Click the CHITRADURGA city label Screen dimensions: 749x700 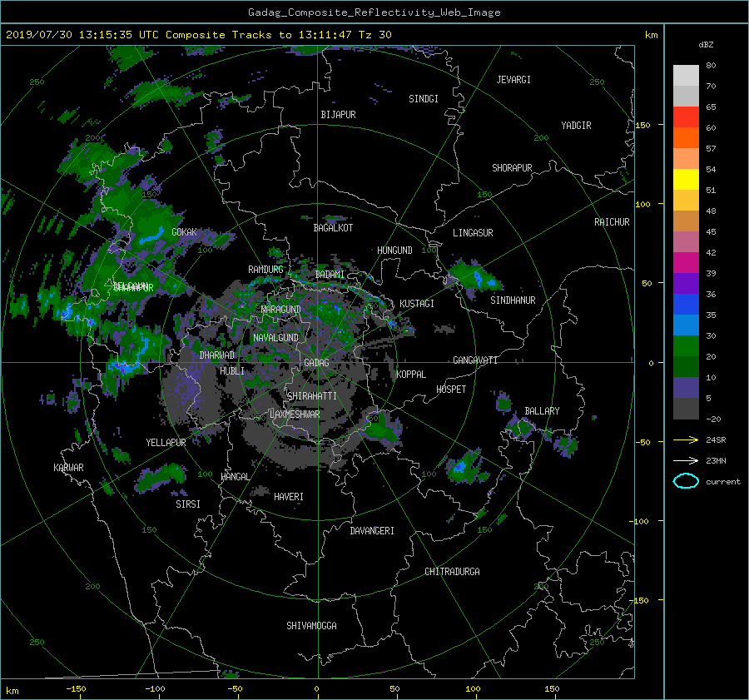click(453, 572)
